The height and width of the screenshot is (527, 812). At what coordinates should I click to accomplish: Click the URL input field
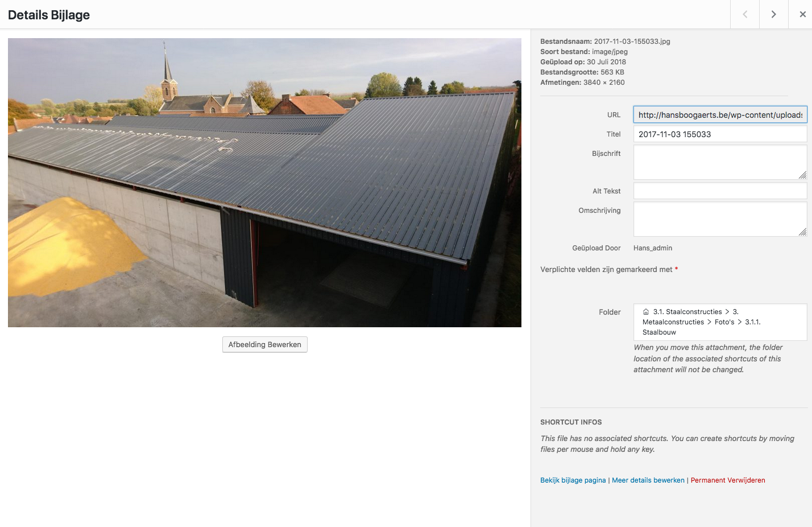point(720,115)
